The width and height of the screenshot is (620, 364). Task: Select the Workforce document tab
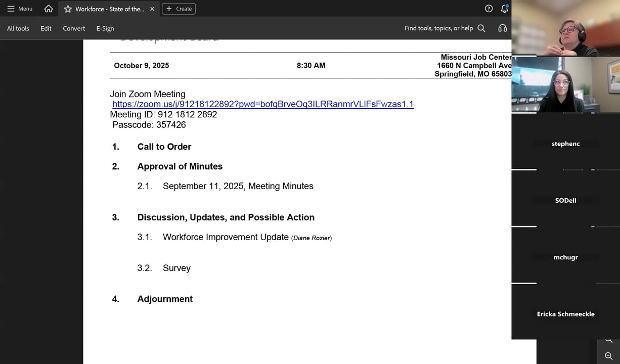108,9
